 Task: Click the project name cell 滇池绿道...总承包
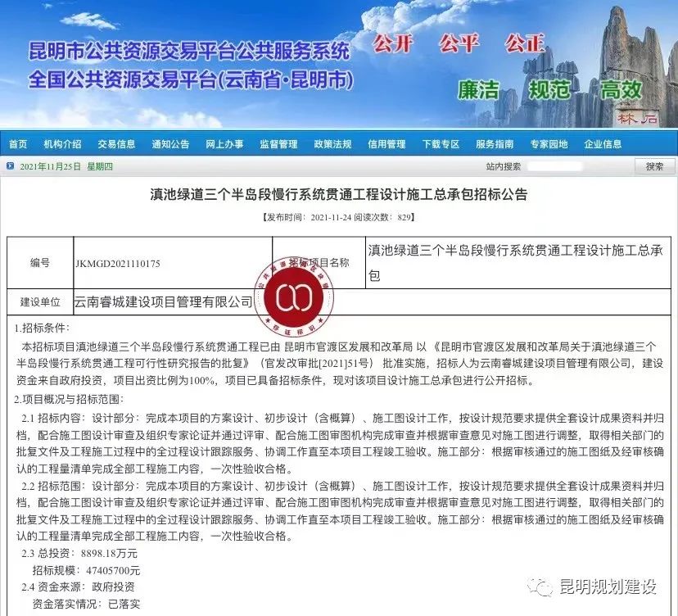tap(518, 263)
